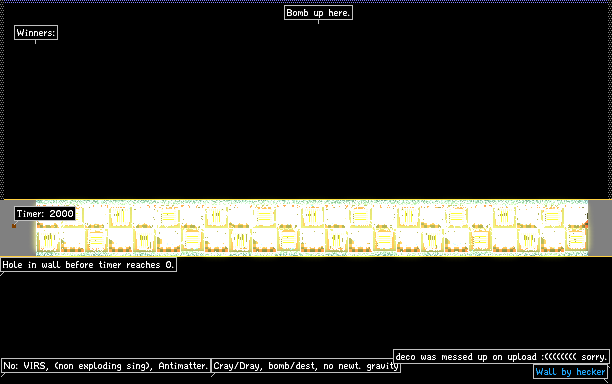Select rightmost horizontal-lined tile in wall's top row
Image resolution: width=612 pixels, height=384 pixels.
click(x=552, y=216)
